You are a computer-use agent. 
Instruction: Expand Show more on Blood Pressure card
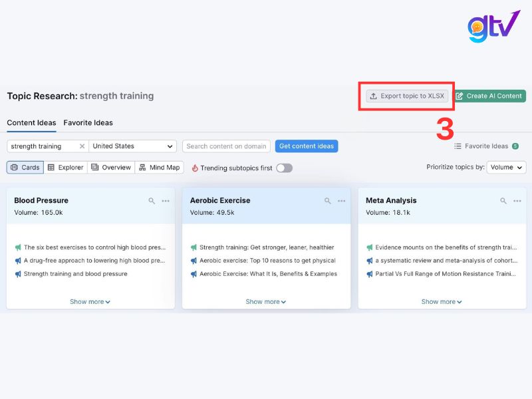pos(90,302)
